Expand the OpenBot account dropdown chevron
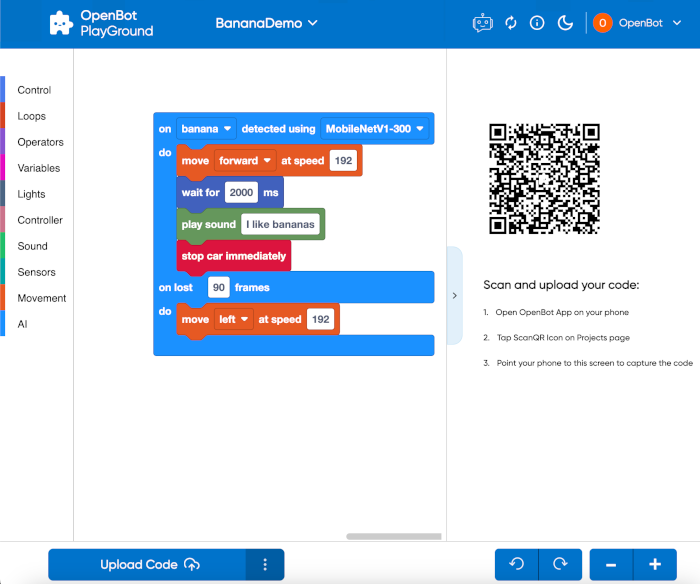 tap(677, 23)
